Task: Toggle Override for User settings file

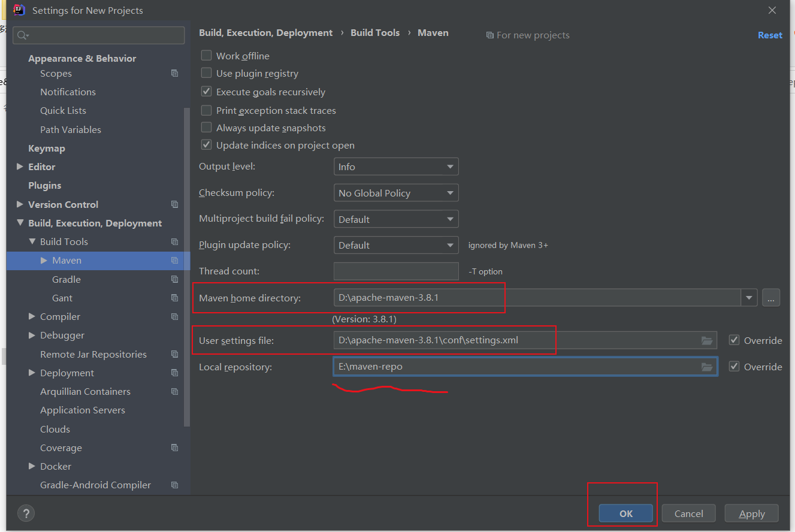Action: (734, 340)
